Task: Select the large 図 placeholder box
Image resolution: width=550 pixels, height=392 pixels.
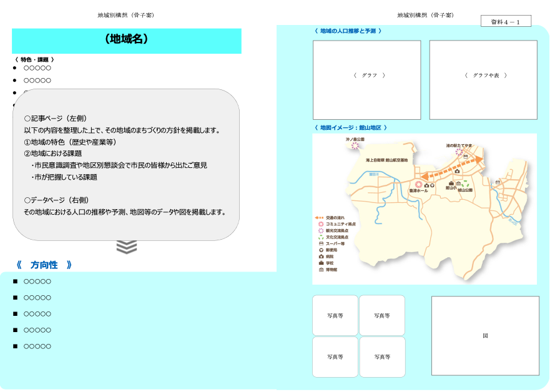Action: click(x=485, y=336)
